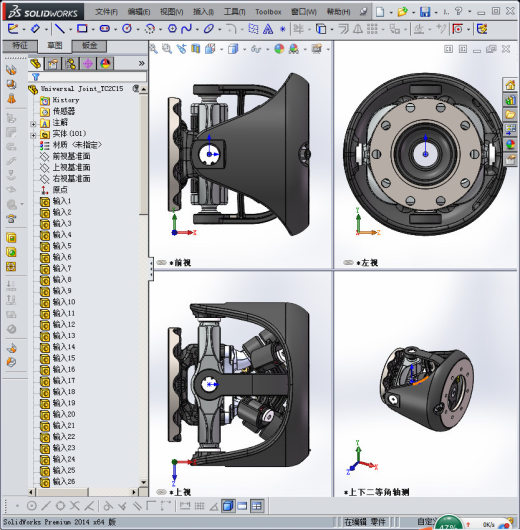Select the Line sketch tool
Image resolution: width=520 pixels, height=530 pixels.
click(60, 29)
